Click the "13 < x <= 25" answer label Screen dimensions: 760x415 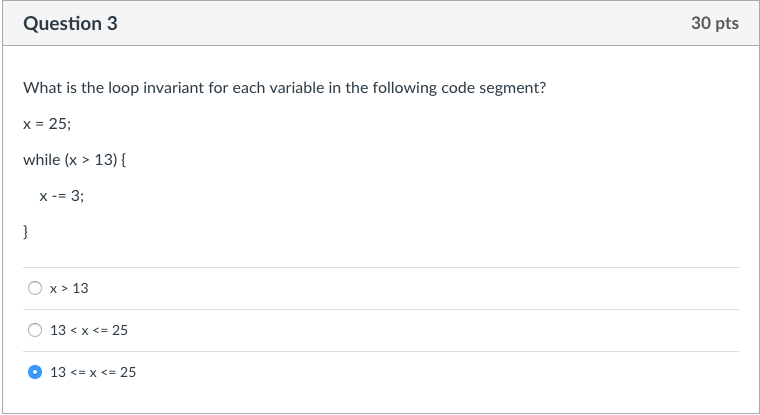pos(89,331)
